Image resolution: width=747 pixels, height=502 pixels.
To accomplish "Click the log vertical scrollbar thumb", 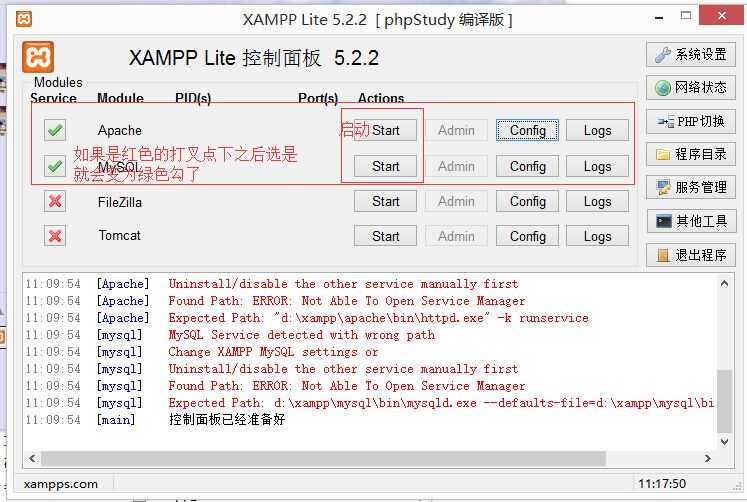I will click(724, 401).
